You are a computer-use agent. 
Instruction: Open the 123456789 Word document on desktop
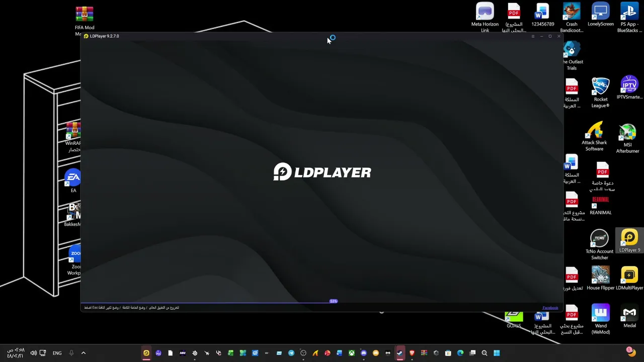(x=542, y=15)
